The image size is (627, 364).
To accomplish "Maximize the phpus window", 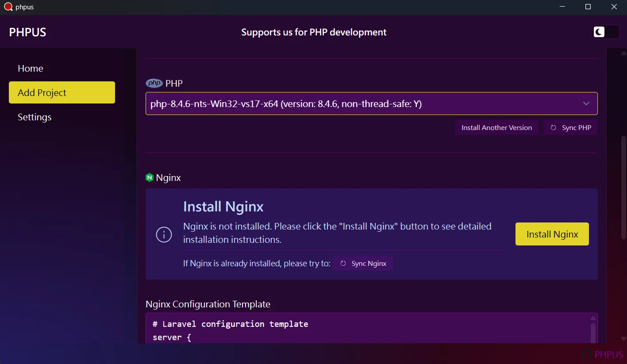I will [x=588, y=7].
